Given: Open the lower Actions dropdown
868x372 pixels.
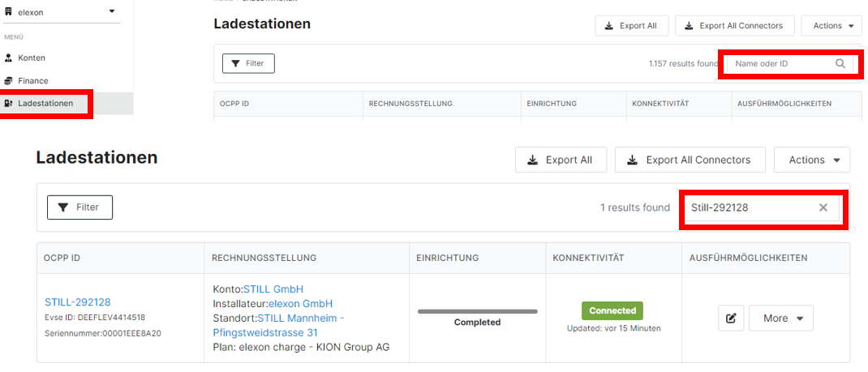Looking at the screenshot, I should pos(812,160).
